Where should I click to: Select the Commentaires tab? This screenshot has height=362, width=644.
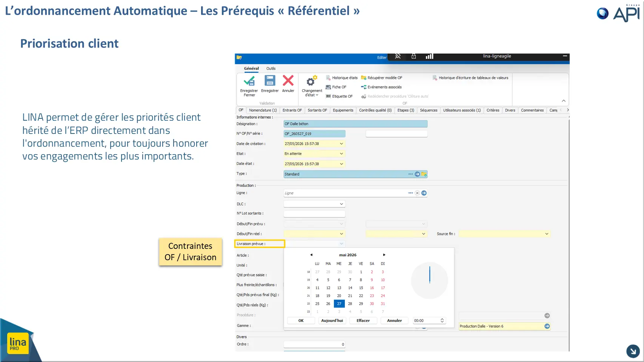click(x=532, y=110)
